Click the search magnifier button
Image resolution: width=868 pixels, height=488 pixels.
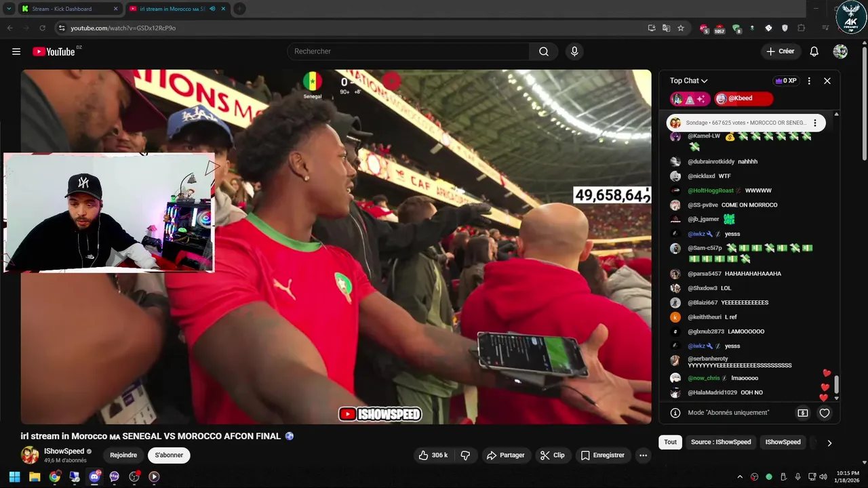tap(544, 52)
